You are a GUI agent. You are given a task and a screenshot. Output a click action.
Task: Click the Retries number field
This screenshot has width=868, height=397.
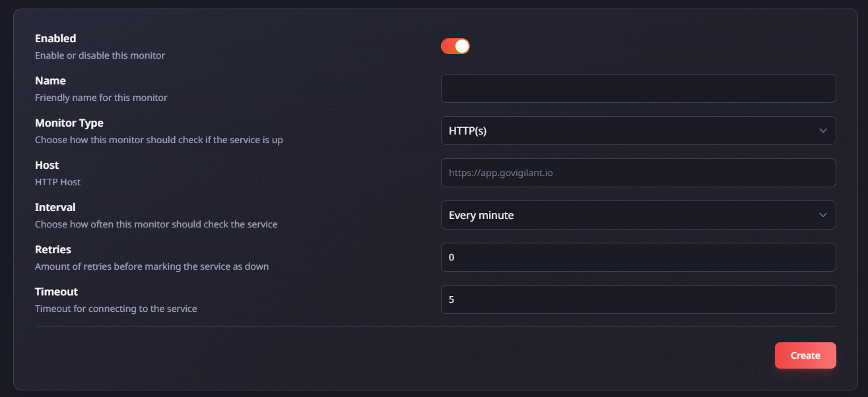click(638, 257)
